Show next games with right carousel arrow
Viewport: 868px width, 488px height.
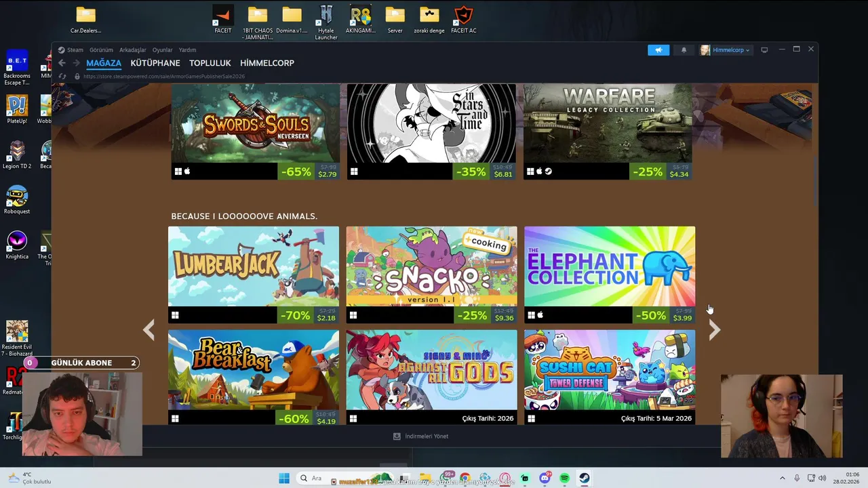(x=714, y=330)
